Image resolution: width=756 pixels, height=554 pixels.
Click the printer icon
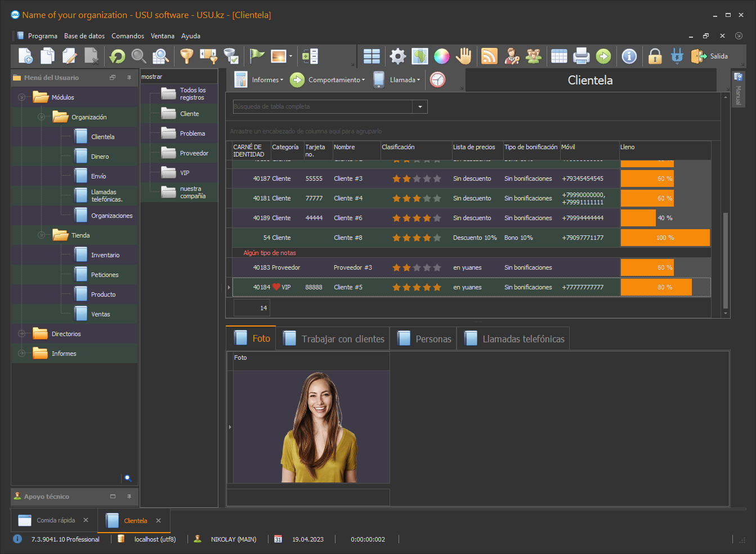click(581, 56)
